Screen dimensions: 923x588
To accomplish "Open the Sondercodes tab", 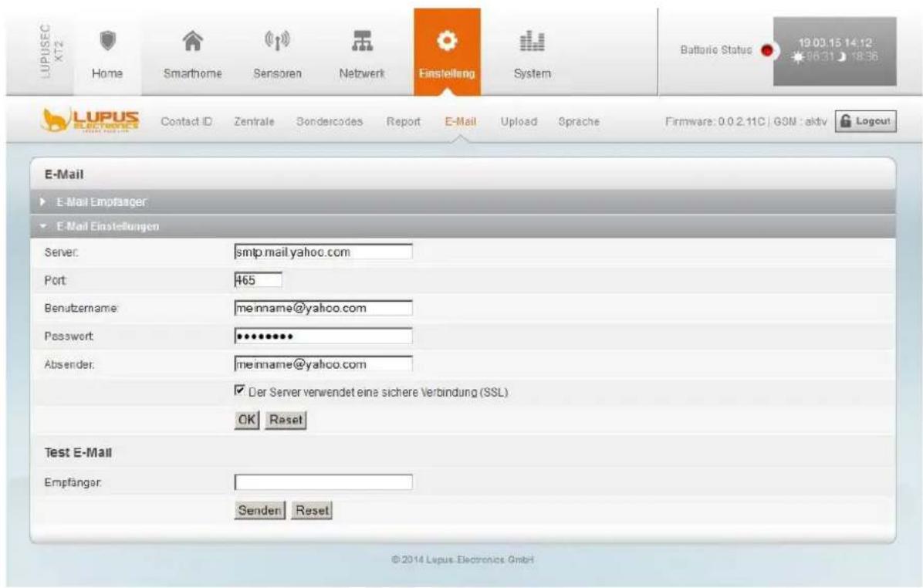I will [330, 122].
